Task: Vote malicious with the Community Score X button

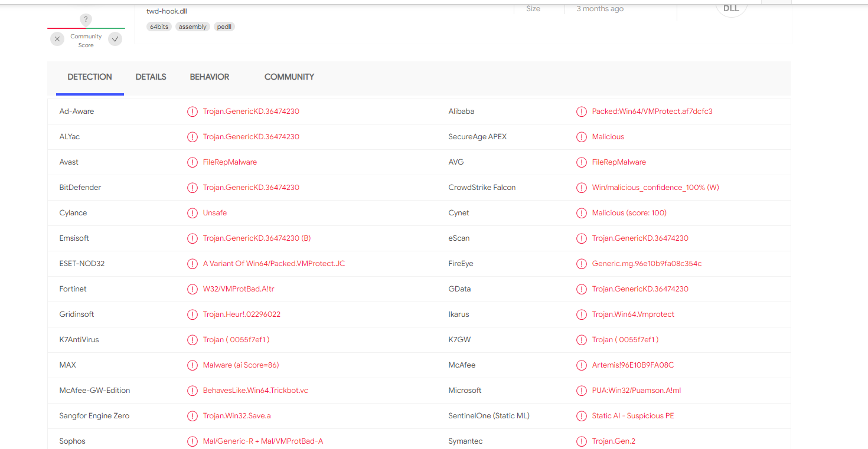Action: 57,40
